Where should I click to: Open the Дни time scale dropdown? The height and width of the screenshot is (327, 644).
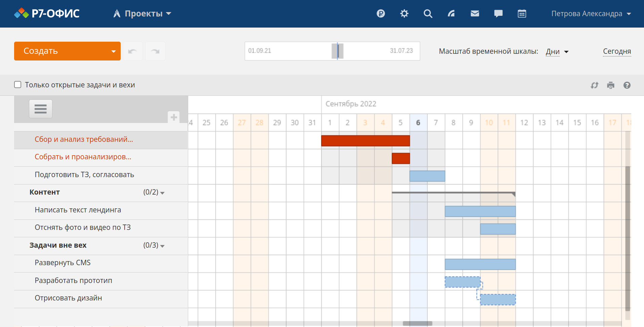[557, 51]
